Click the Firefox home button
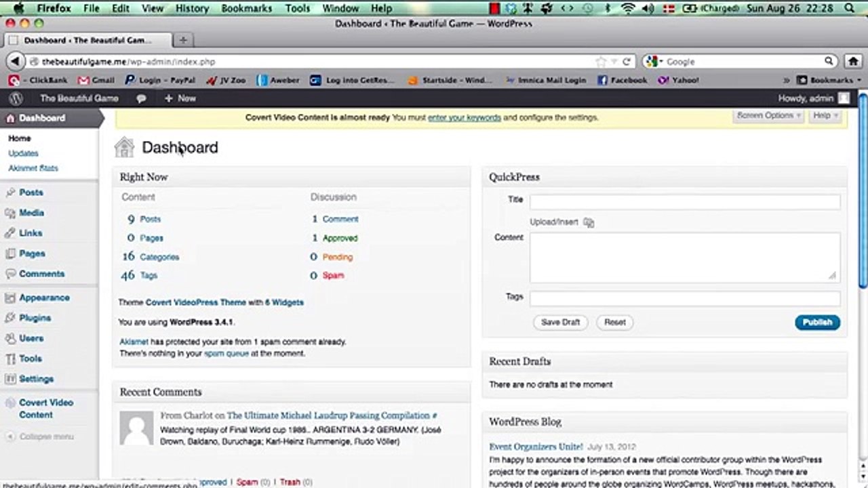 (853, 62)
